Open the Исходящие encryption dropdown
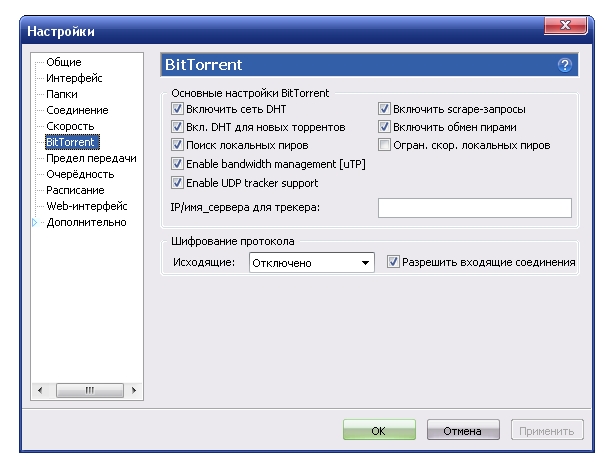This screenshot has width=608, height=469. (x=312, y=263)
